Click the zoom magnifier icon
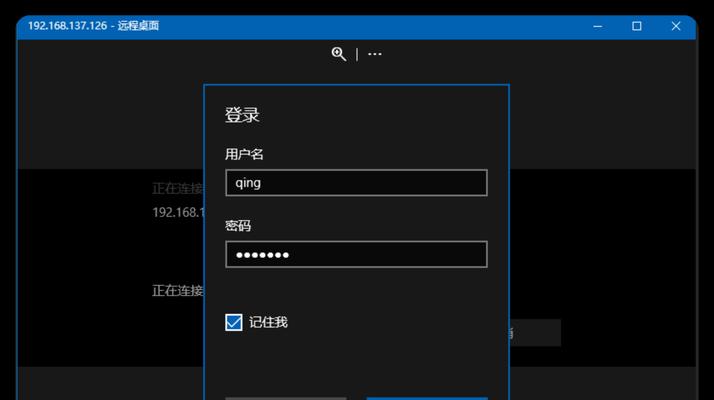Screen dimensions: 714x400 (x=338, y=54)
